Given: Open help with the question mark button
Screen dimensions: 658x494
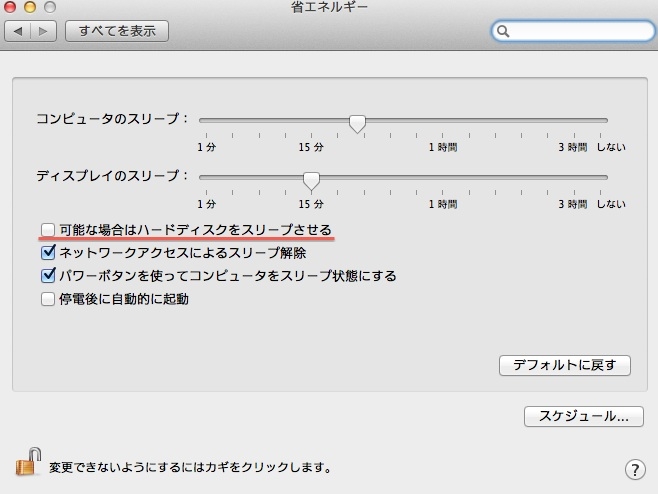Looking at the screenshot, I should click(635, 470).
